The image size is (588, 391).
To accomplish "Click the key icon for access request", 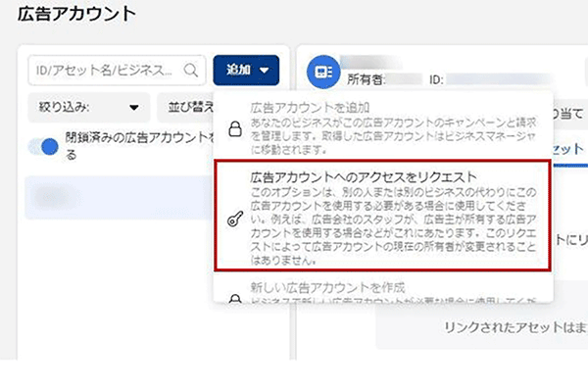I will (235, 219).
